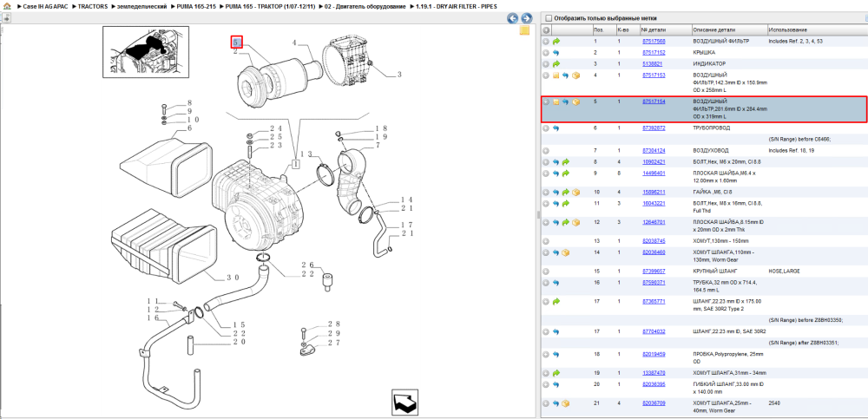Screen dimensions: 868x419
Task: Open part number link 87517154
Action: 654,101
